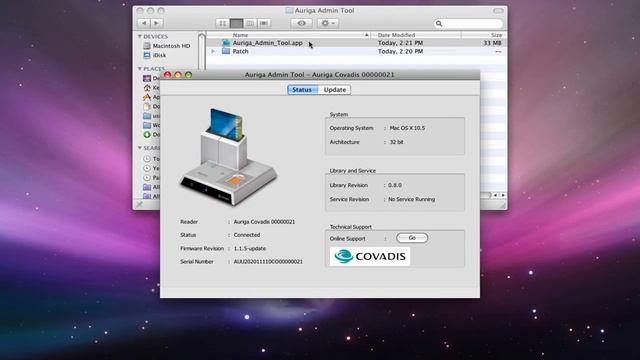Click reader name 'Auriga Covadis 00000021'
Screen dimensions: 640x360
pyautogui.click(x=264, y=222)
